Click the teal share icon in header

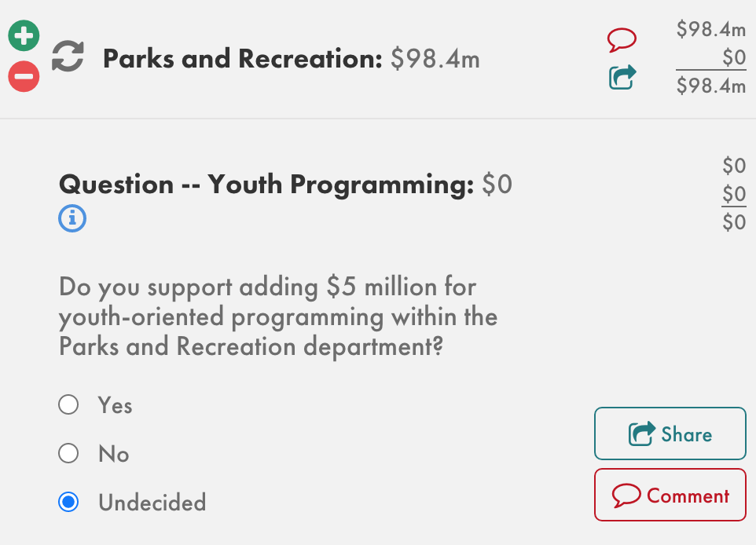click(x=622, y=77)
